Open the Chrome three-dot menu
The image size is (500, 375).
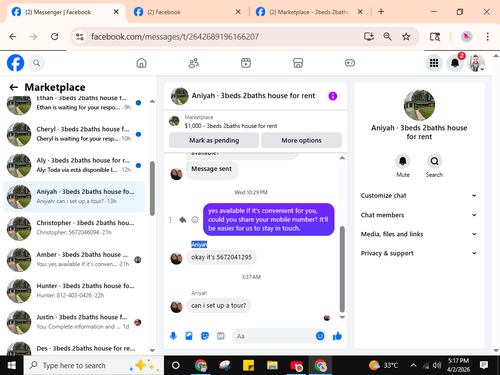488,37
